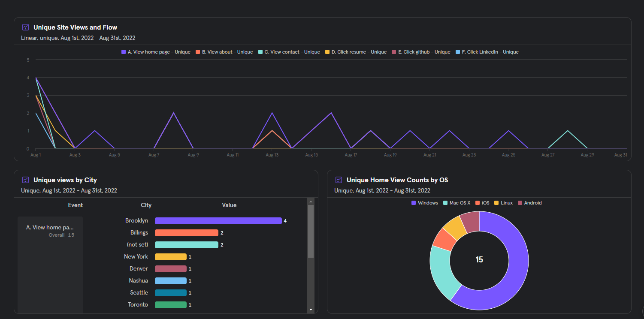Click the Toronto city label
Viewport: 644px width, 319px height.
pyautogui.click(x=138, y=305)
